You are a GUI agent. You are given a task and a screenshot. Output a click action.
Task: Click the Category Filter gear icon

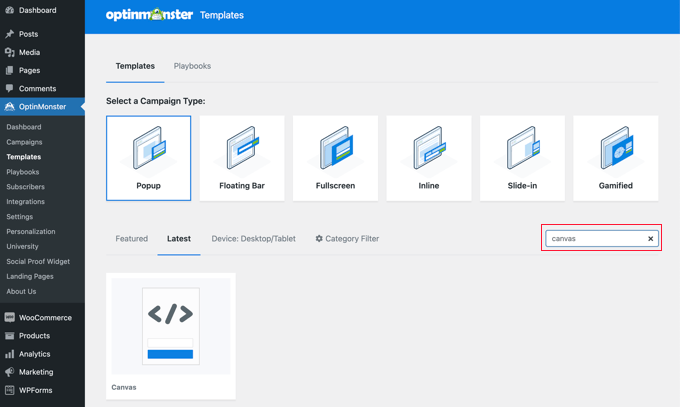click(x=319, y=238)
